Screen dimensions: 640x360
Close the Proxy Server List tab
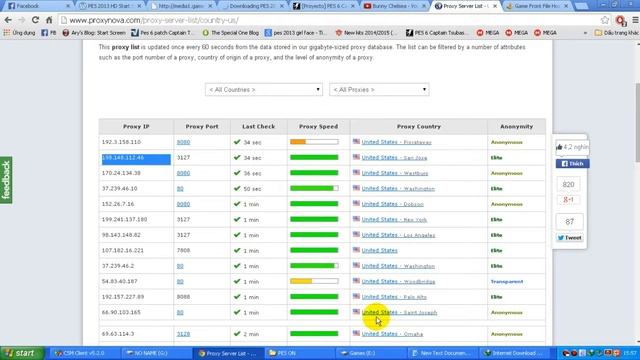[495, 6]
